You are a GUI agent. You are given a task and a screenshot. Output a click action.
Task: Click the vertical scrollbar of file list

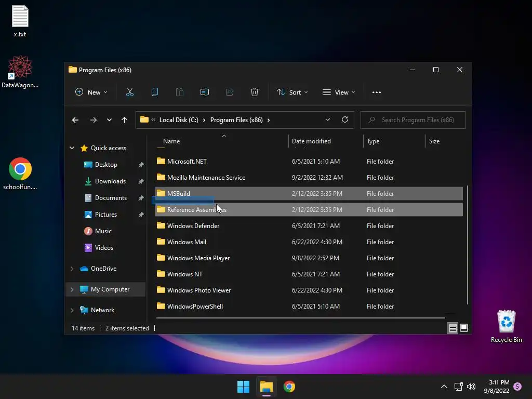pyautogui.click(x=468, y=245)
